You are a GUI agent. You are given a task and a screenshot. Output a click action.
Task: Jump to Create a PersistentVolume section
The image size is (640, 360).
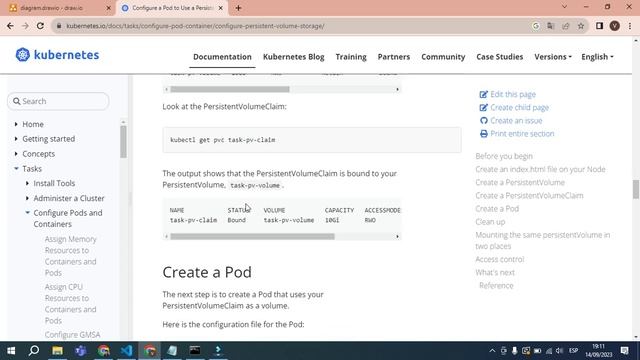pos(520,182)
